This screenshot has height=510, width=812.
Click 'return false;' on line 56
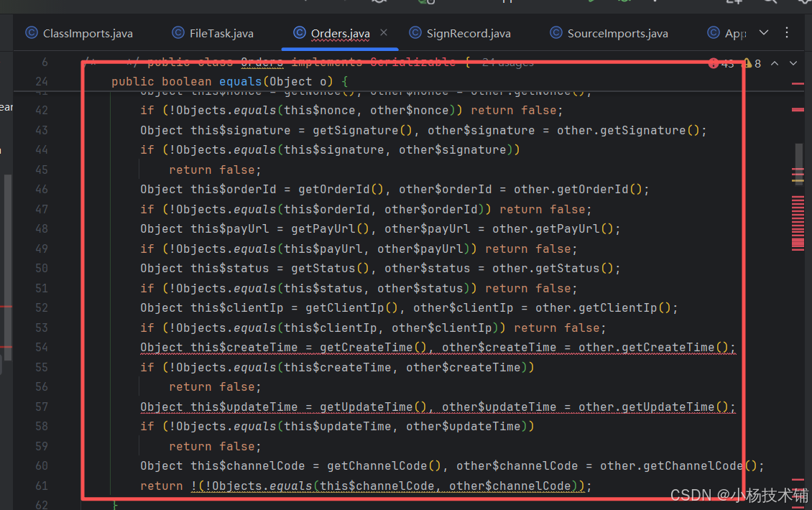(215, 387)
